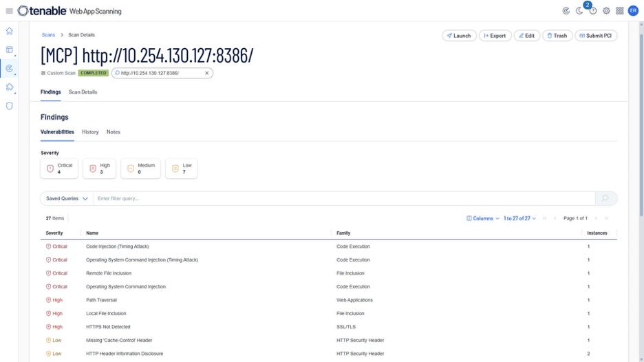Click the filter query input field
Image resolution: width=644 pixels, height=362 pixels.
tap(344, 198)
